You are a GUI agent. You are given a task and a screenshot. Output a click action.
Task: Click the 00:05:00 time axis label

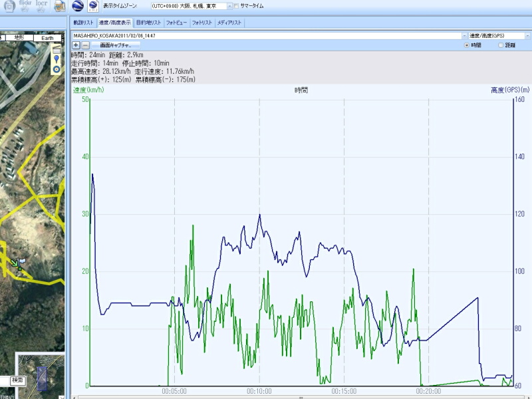point(174,391)
